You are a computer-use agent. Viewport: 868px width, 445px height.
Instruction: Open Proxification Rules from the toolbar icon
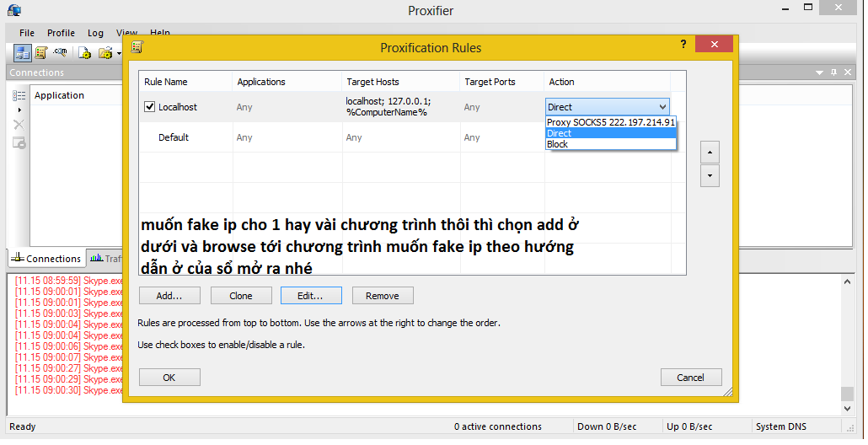(x=40, y=53)
